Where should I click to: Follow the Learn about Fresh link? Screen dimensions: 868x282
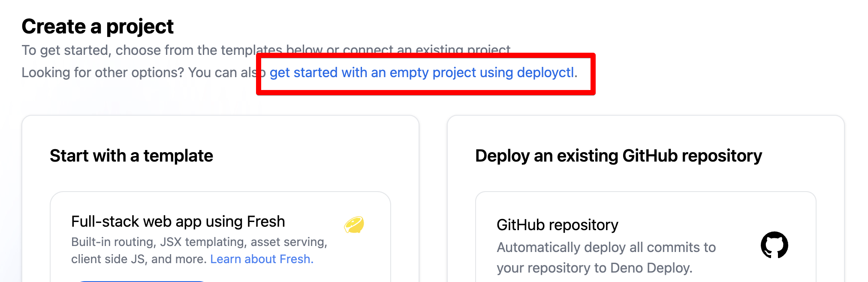click(x=262, y=259)
